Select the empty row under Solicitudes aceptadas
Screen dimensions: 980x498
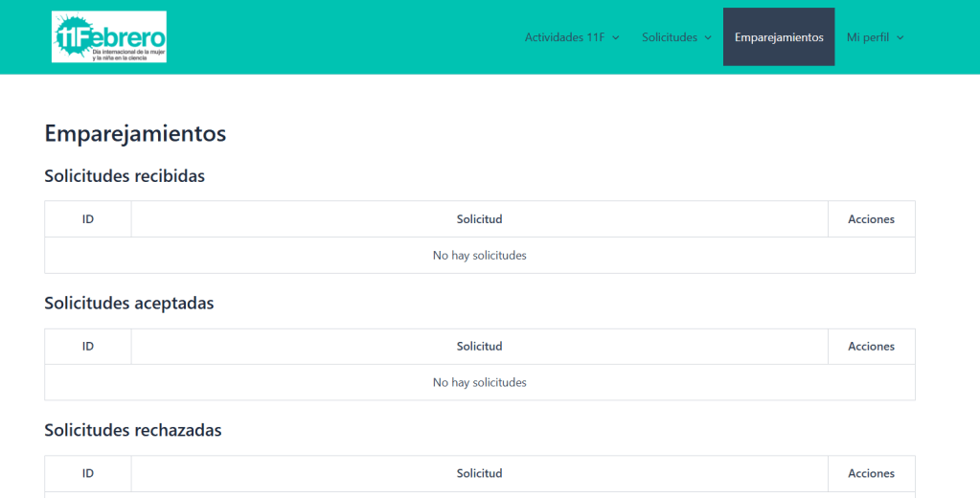[479, 382]
